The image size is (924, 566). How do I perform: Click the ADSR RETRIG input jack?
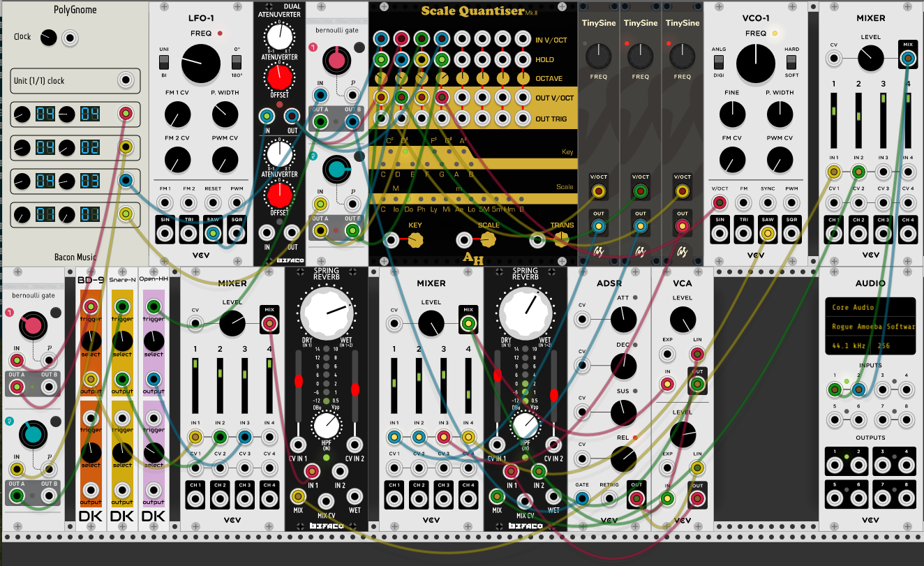(609, 498)
